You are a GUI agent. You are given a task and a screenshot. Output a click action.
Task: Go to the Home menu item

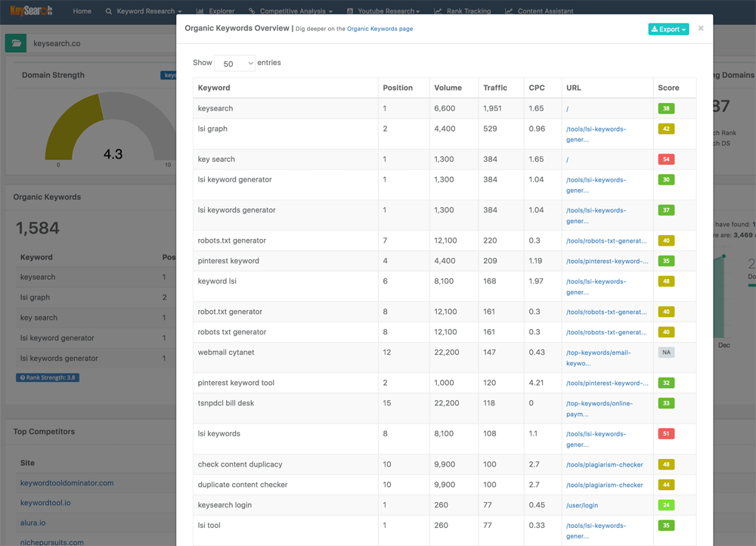[x=82, y=11]
